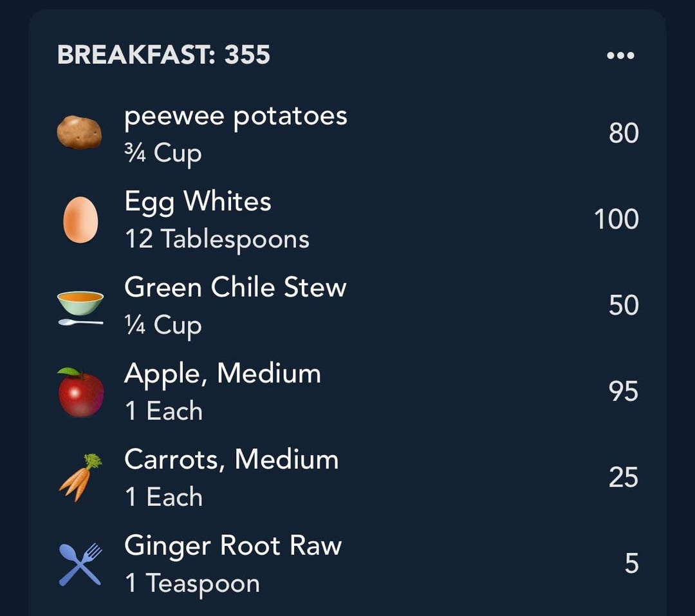The height and width of the screenshot is (616, 695).
Task: Tap the potato icon
Action: click(x=79, y=132)
